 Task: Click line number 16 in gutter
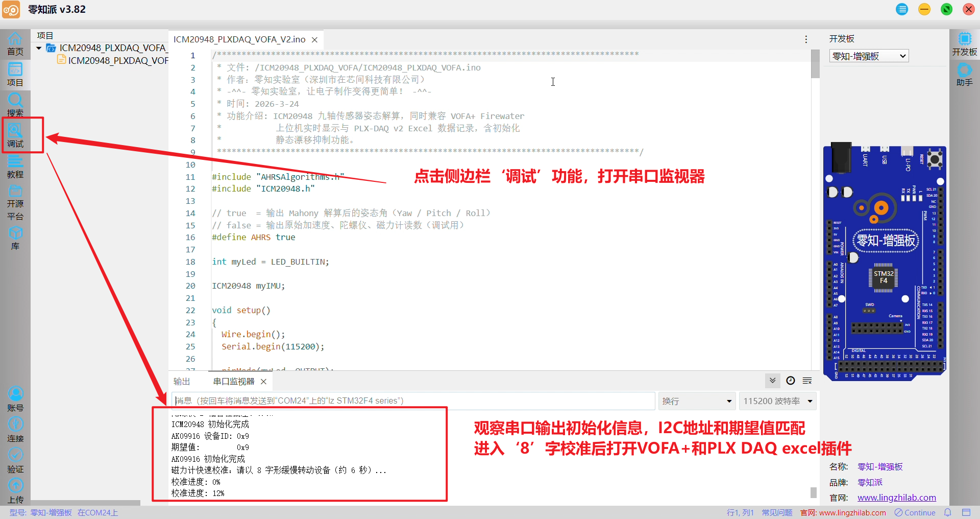coord(190,237)
